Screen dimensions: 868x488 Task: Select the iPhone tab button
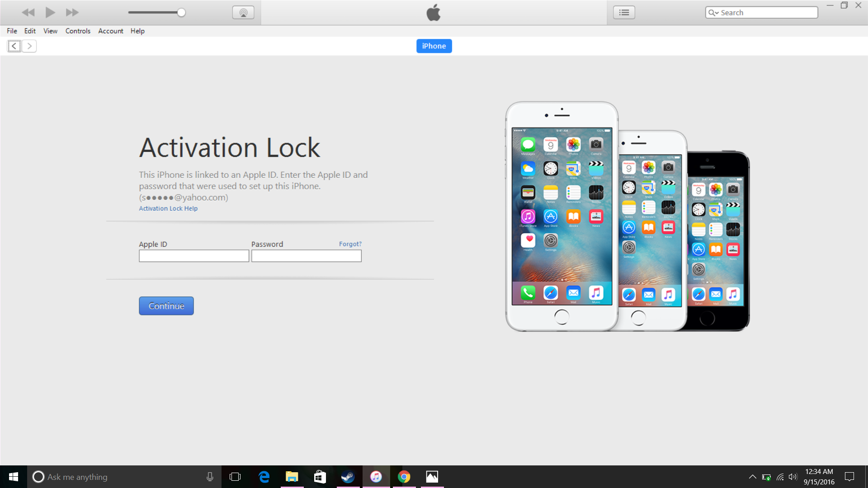[434, 46]
